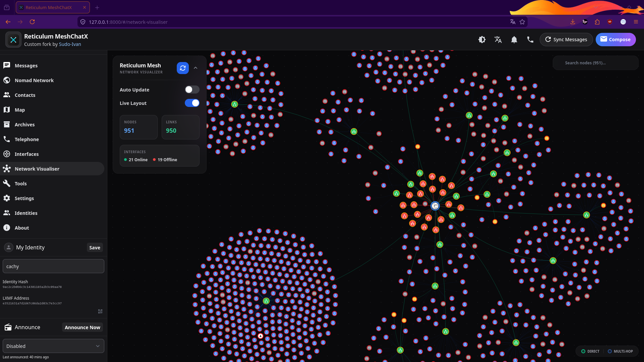Viewport: 644px width, 362px height.
Task: Open the Firefox hamburger menu
Action: pos(636,22)
